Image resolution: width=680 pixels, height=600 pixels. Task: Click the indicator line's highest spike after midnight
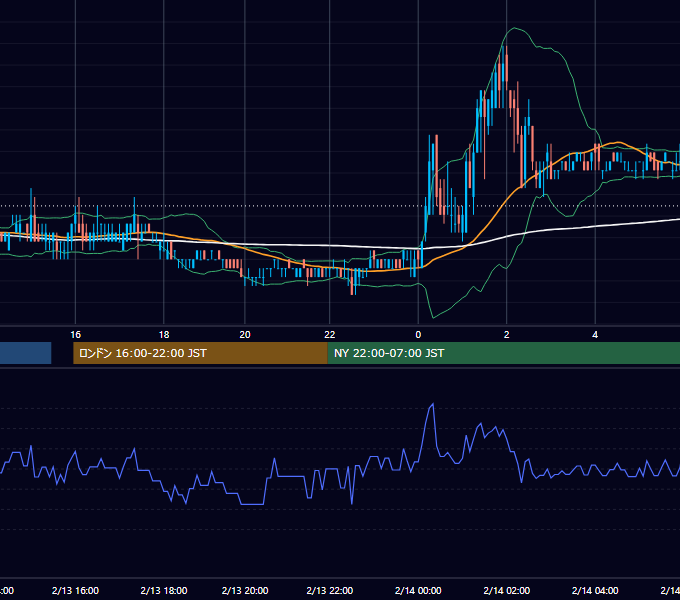pyautogui.click(x=432, y=405)
